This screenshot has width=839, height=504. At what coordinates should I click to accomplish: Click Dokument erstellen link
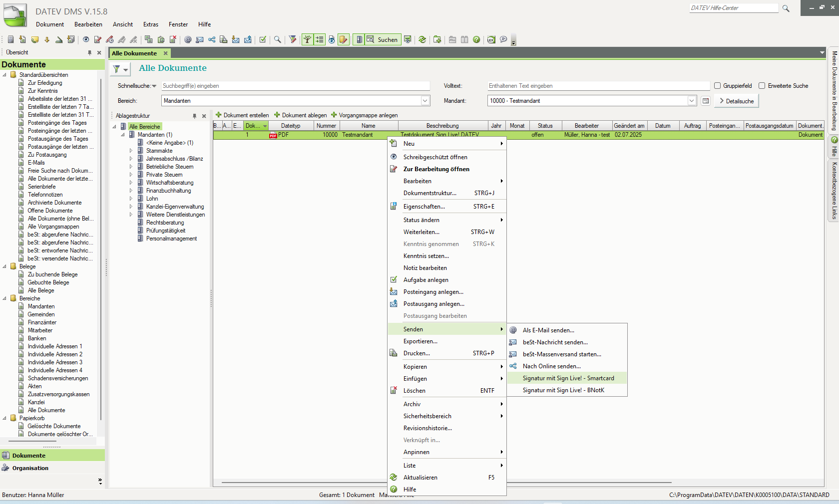[x=242, y=115]
